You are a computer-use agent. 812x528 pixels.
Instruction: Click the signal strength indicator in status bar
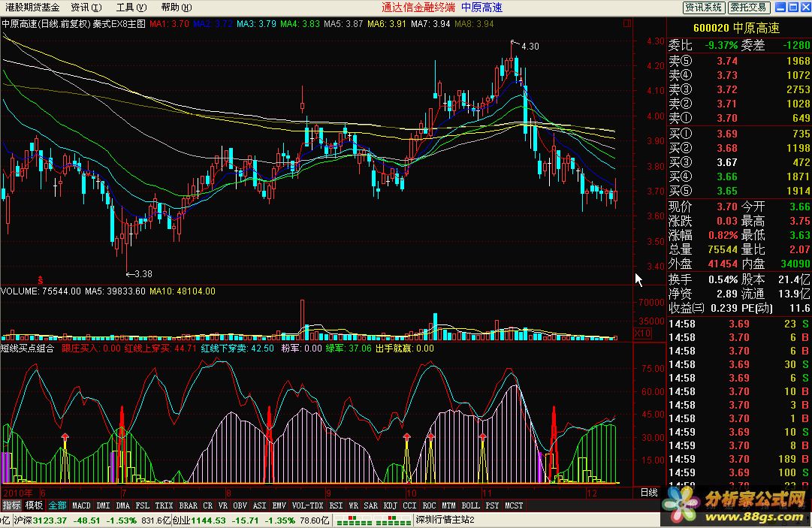[373, 520]
